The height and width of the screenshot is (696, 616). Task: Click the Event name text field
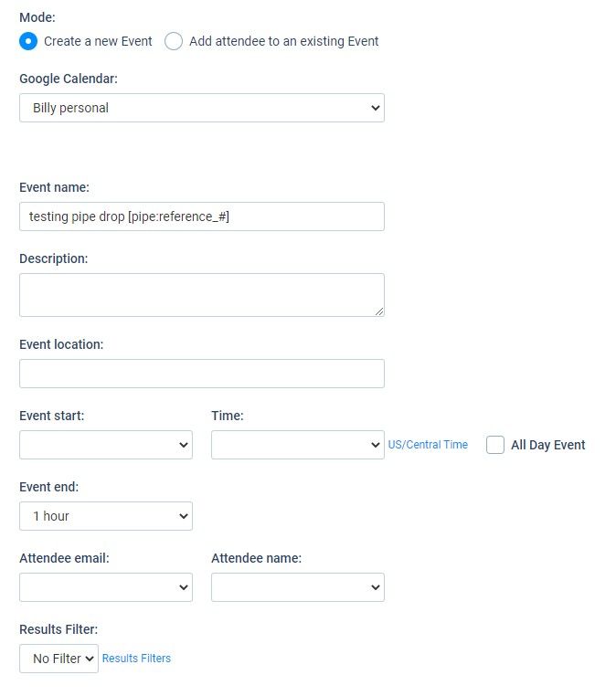coord(202,216)
